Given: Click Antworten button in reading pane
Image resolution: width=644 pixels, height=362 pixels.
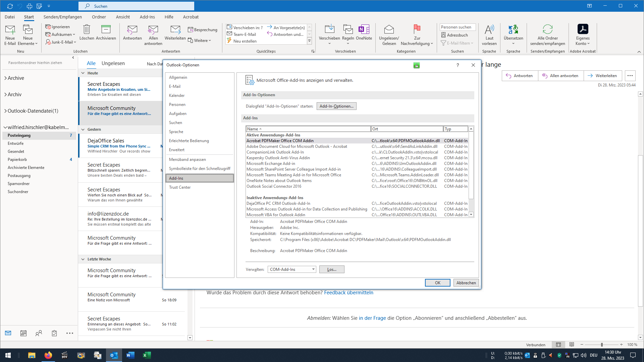Looking at the screenshot, I should tap(520, 76).
